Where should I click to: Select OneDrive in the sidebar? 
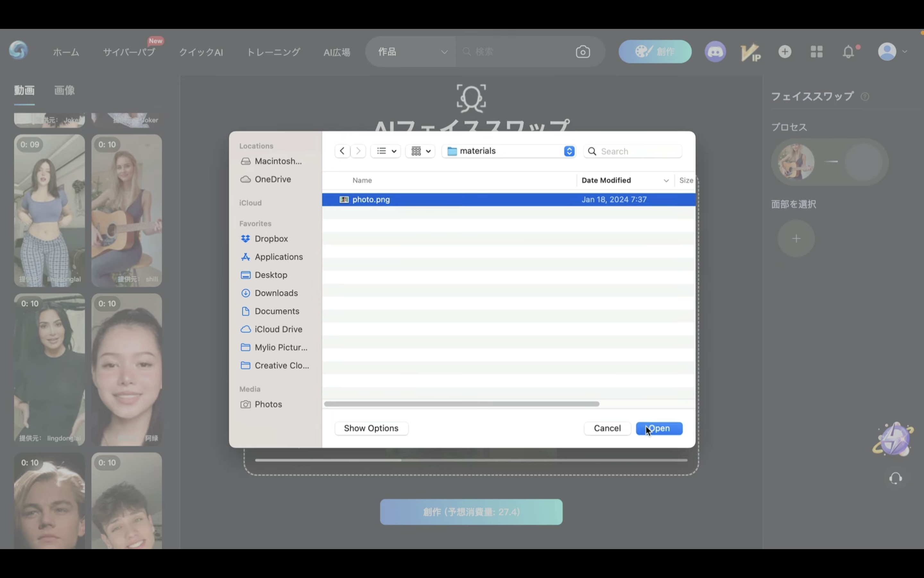[x=266, y=179]
